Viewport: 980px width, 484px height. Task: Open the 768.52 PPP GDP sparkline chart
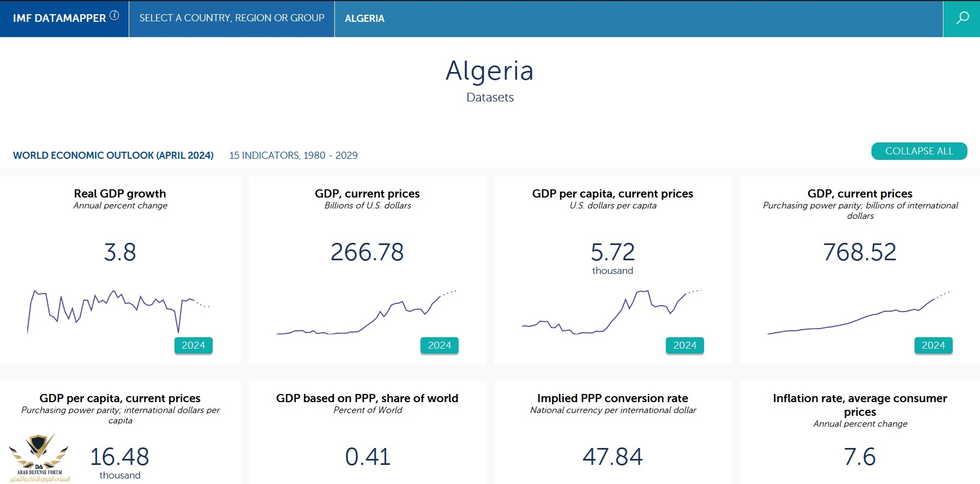[x=859, y=315]
